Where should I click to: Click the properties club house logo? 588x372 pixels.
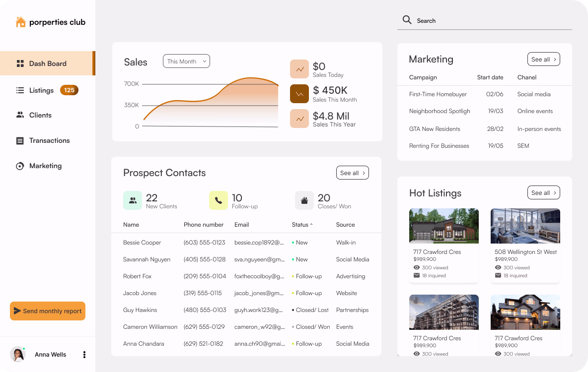point(20,22)
